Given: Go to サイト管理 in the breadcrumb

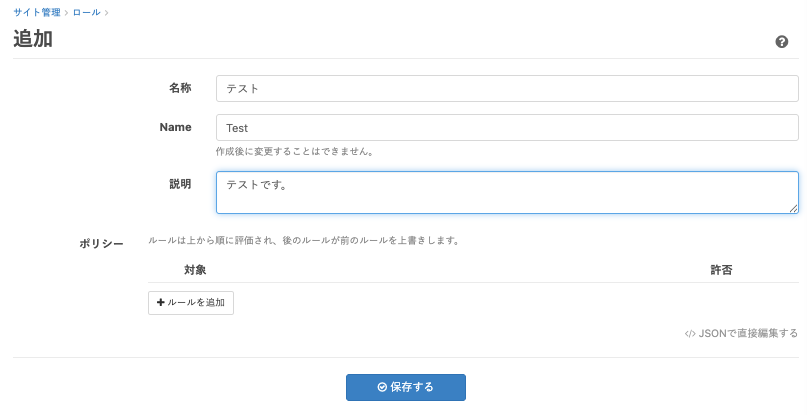Looking at the screenshot, I should tap(37, 12).
